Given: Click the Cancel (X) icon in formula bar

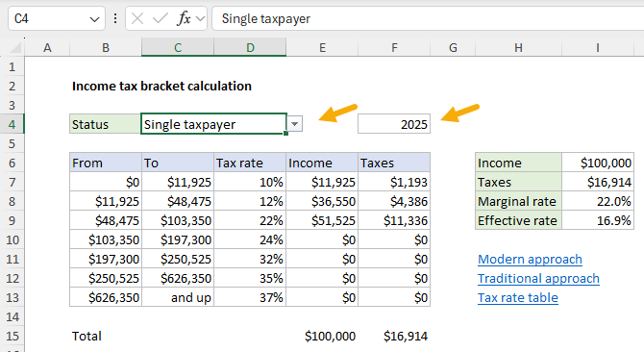Looking at the screenshot, I should pos(137,18).
